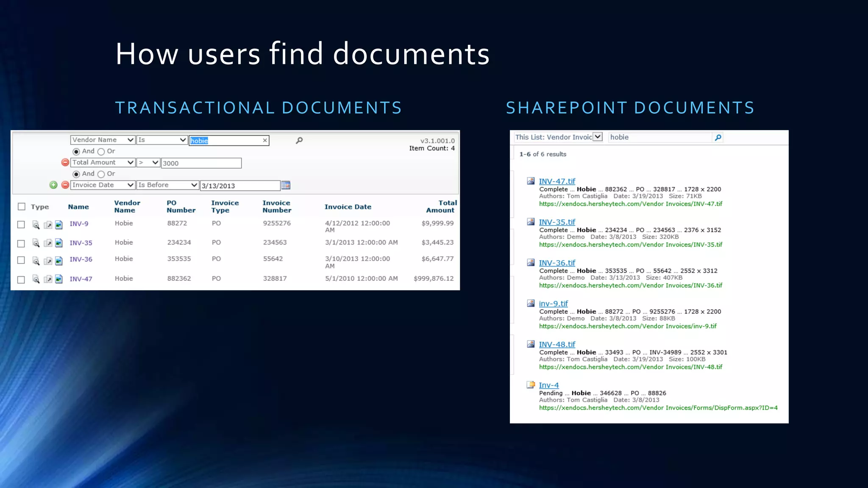Image resolution: width=868 pixels, height=488 pixels.
Task: Check the INV-35 row checkbox
Action: (x=21, y=244)
